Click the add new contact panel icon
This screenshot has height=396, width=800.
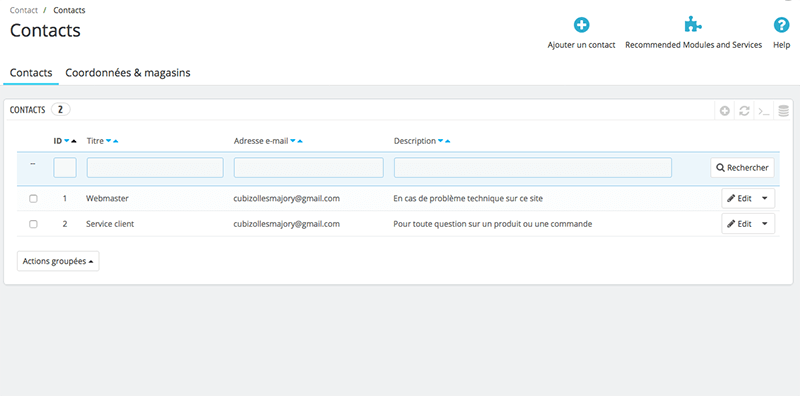pos(724,111)
